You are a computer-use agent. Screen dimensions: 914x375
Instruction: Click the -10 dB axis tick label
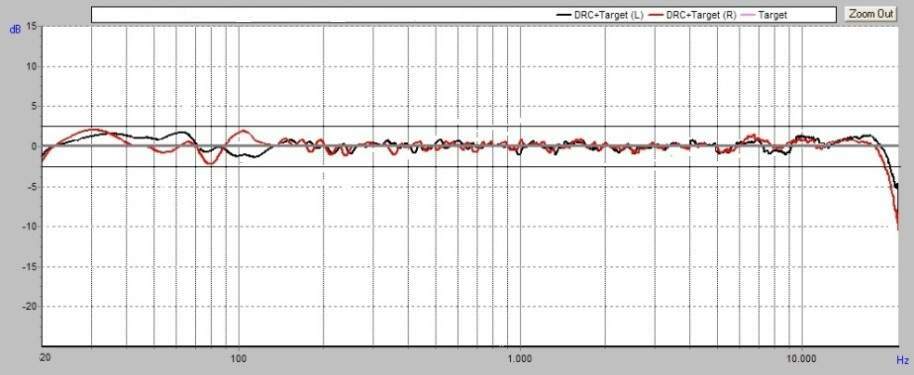[x=30, y=226]
